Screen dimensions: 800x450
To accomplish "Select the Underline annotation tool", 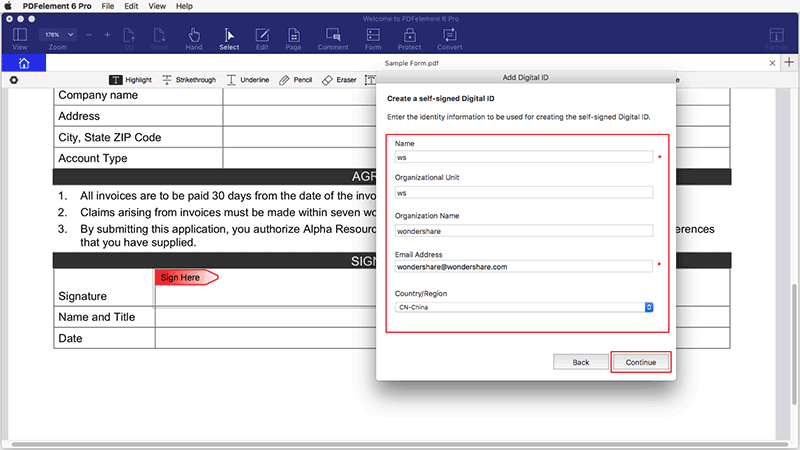I will (x=247, y=80).
